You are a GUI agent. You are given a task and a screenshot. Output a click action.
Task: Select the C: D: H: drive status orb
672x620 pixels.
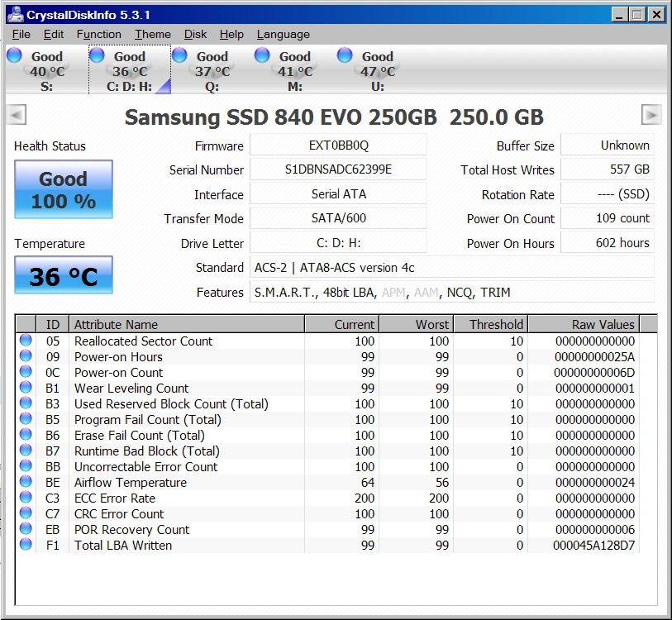pyautogui.click(x=97, y=55)
